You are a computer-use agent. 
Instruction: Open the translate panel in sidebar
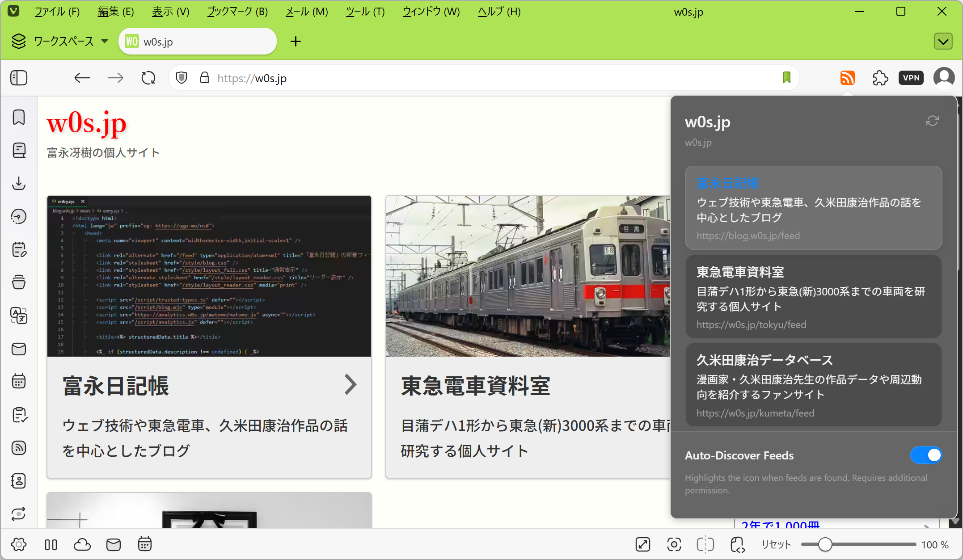[19, 316]
